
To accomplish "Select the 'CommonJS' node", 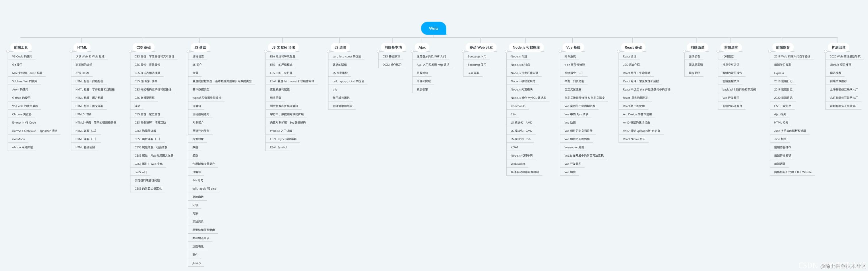I will coord(518,106).
